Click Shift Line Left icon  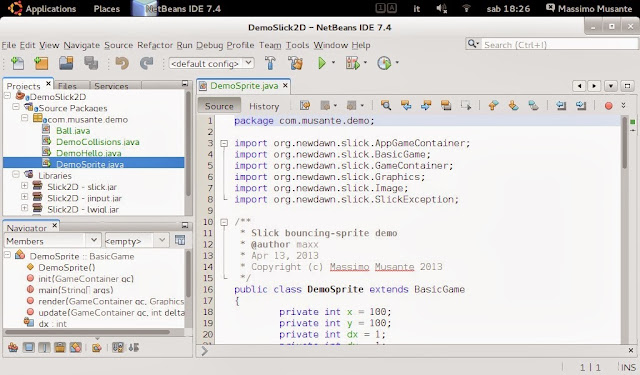coord(561,106)
